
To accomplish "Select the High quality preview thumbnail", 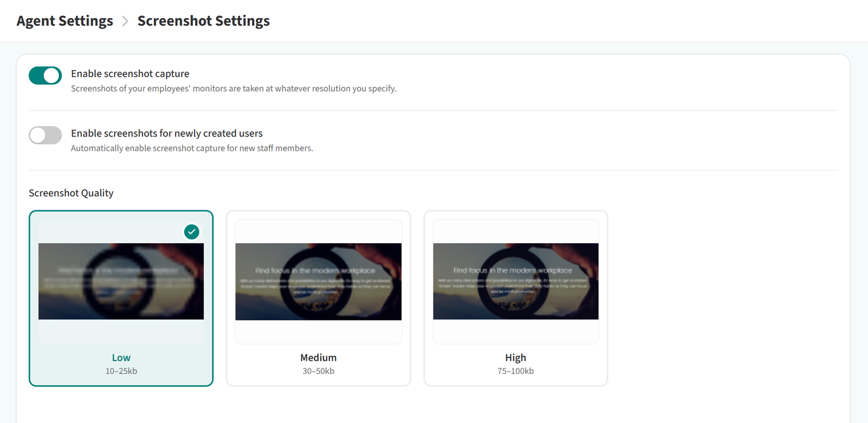I will (x=516, y=281).
